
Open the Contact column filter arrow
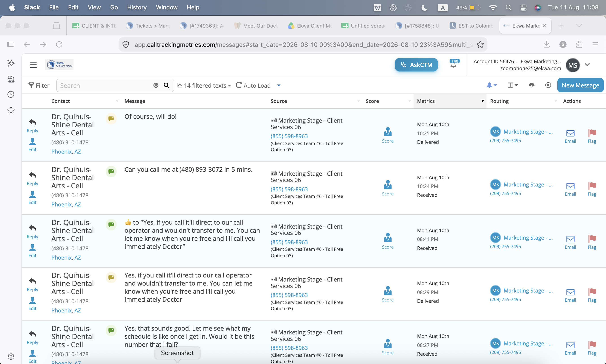click(117, 101)
